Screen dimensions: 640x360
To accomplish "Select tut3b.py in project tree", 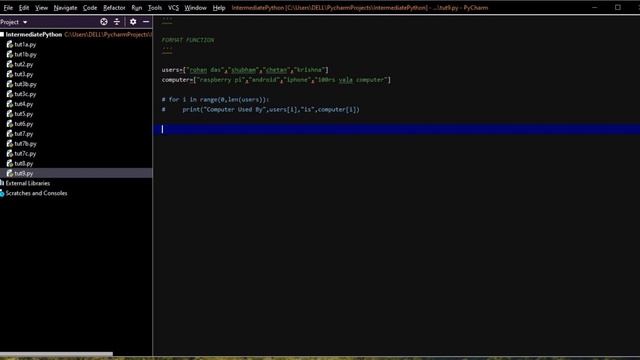I will pyautogui.click(x=25, y=84).
